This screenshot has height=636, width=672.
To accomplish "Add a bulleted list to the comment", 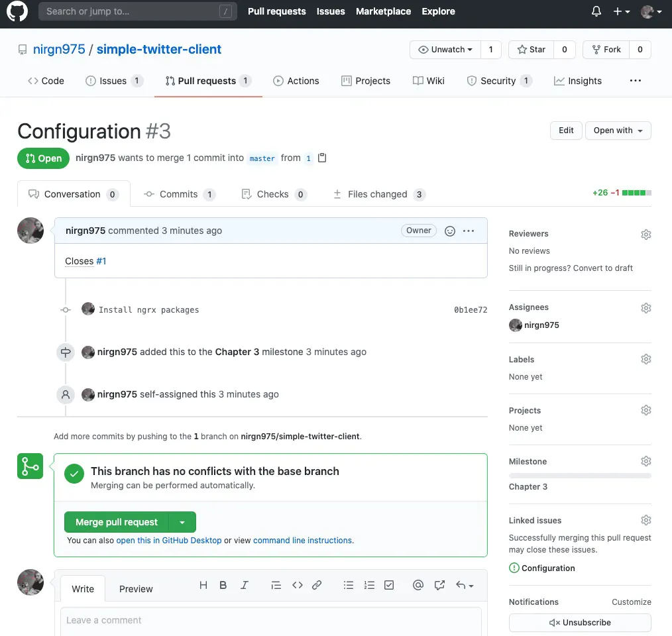I will (349, 585).
